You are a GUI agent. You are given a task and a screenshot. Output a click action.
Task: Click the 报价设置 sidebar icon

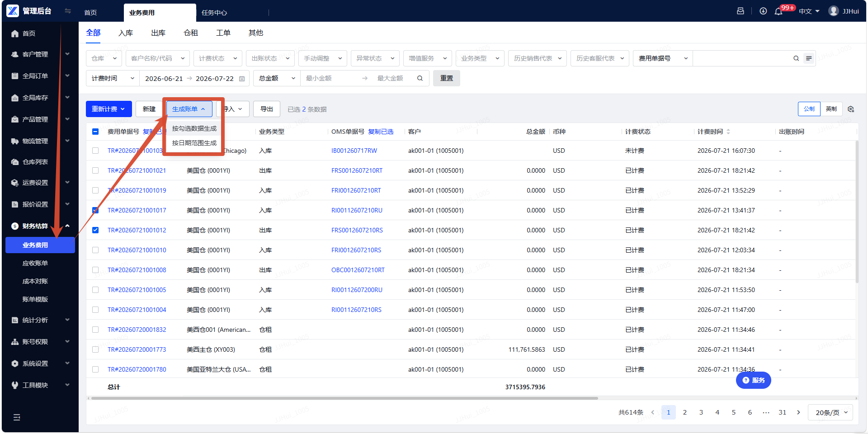point(15,204)
